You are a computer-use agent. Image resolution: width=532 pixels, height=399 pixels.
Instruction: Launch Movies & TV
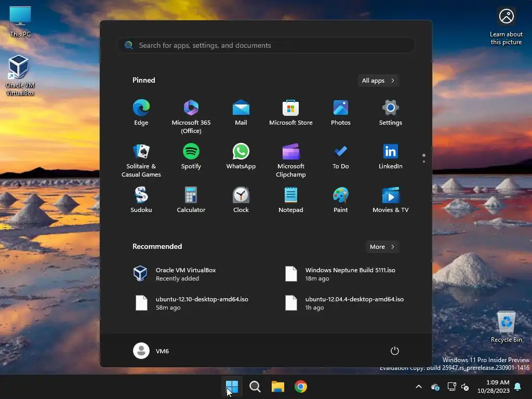point(391,200)
